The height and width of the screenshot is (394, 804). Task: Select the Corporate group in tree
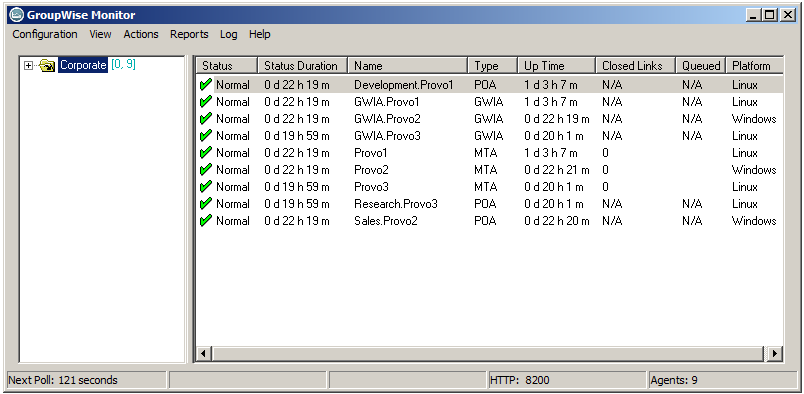click(83, 65)
